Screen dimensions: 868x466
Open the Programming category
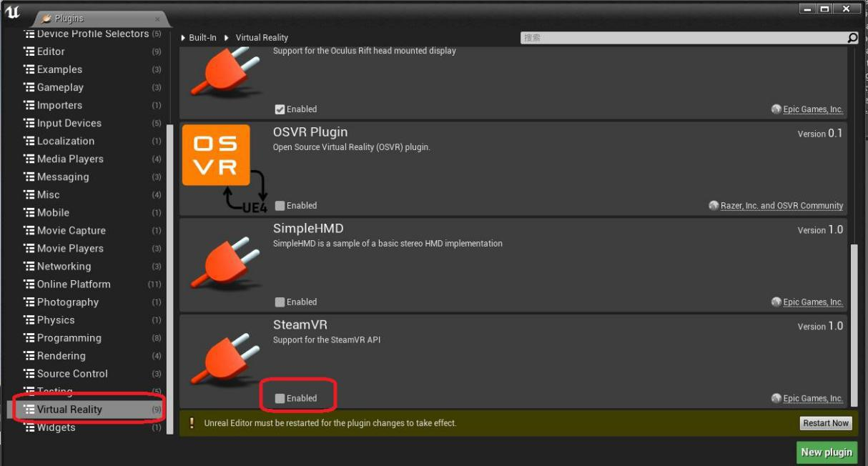coord(87,337)
